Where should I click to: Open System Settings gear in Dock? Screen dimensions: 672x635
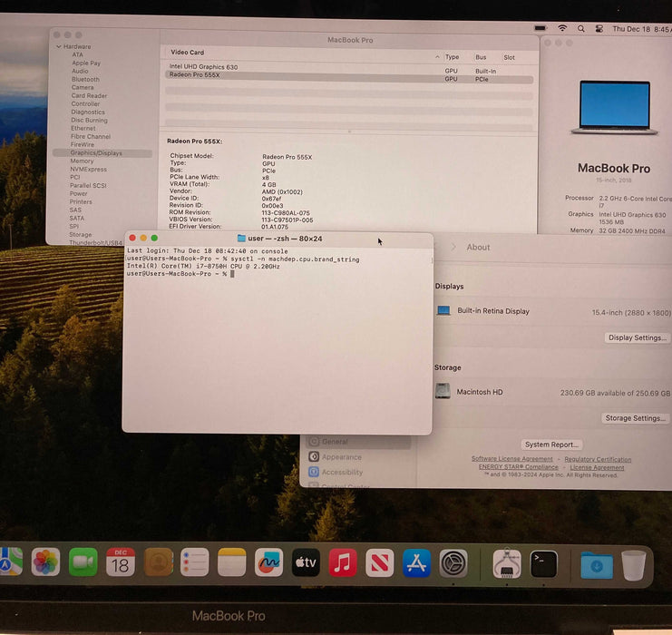coord(453,563)
